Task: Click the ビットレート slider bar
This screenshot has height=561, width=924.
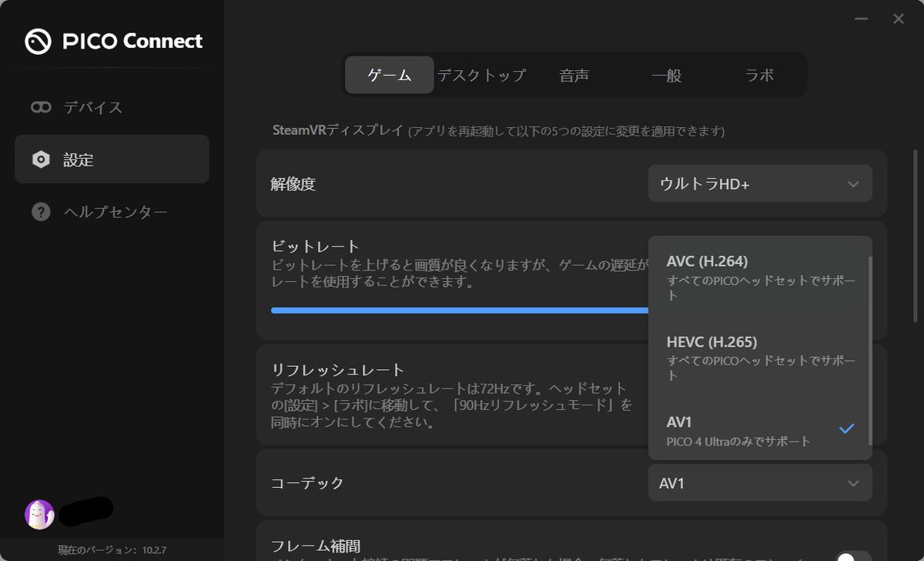Action: 460,310
